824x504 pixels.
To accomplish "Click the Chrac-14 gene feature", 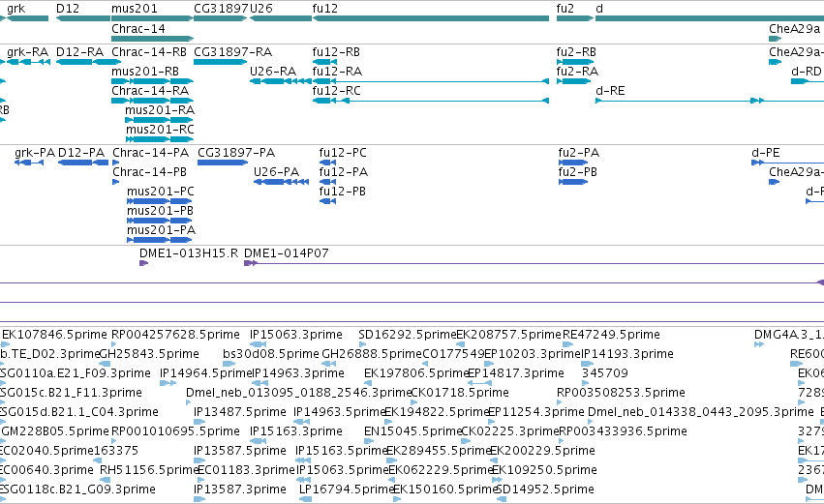I will pos(152,39).
